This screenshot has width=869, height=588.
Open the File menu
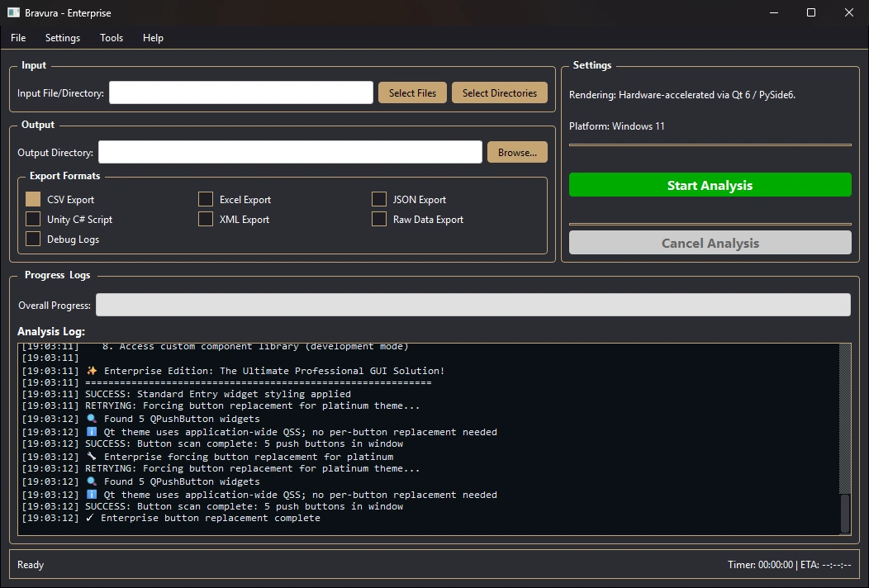click(18, 38)
